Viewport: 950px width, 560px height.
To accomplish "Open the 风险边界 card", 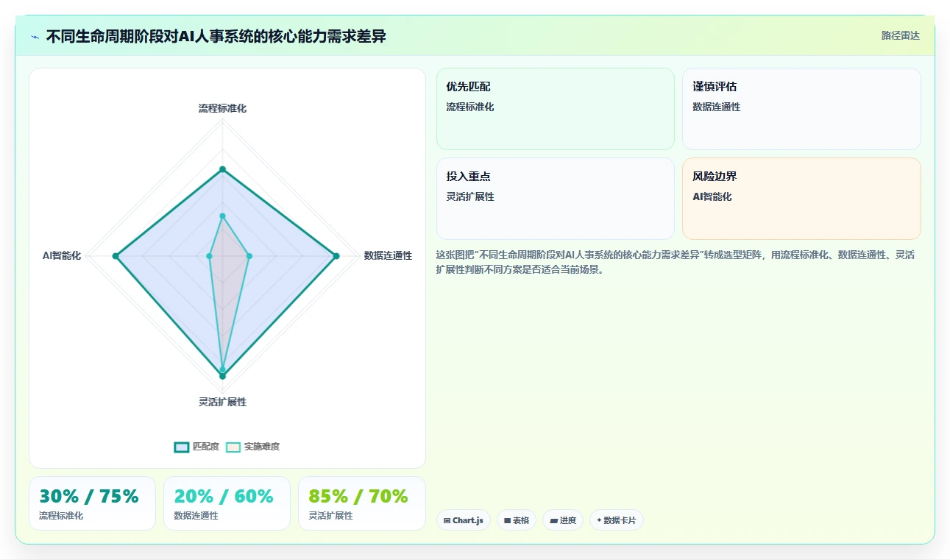I will click(x=801, y=199).
